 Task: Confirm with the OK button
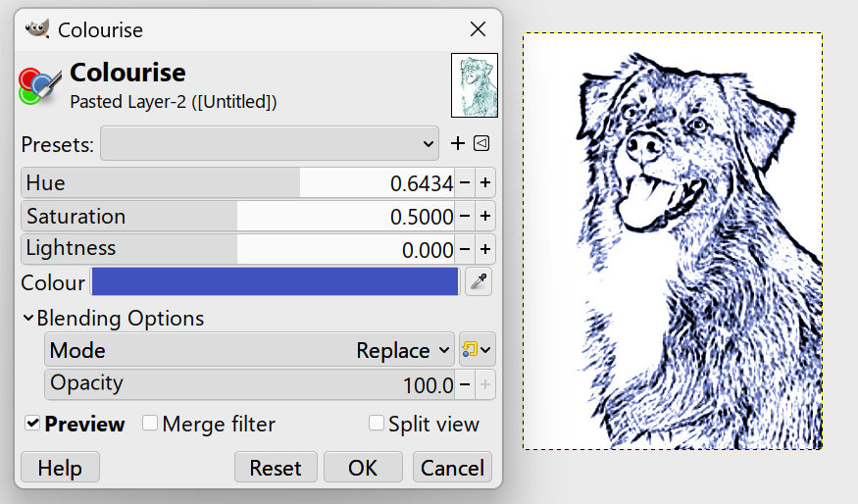tap(363, 468)
